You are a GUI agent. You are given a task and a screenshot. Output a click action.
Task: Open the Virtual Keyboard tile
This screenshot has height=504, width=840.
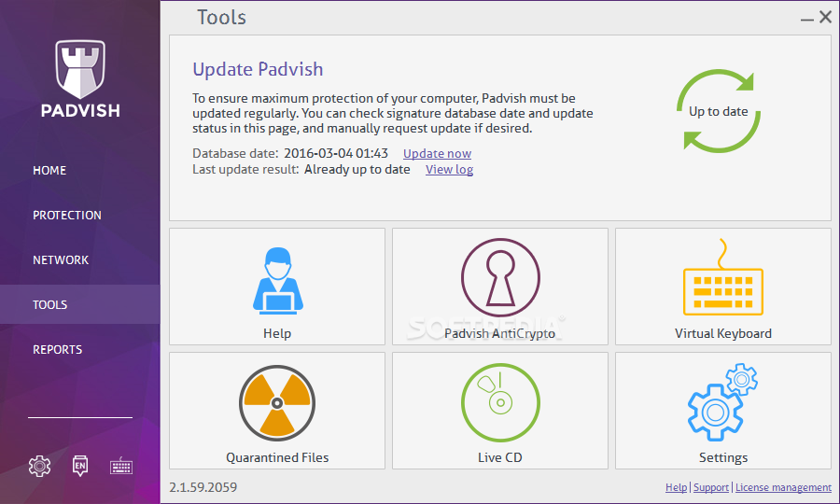(723, 287)
